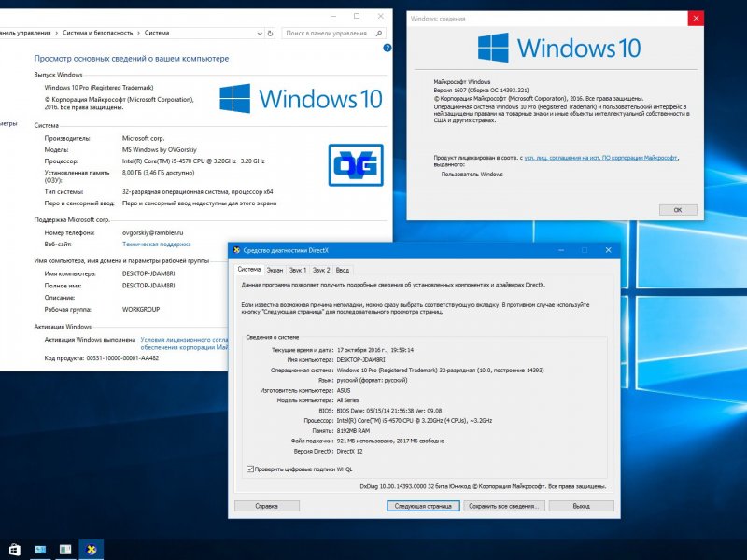Click 'Пользователь Windows' in the winver dialog
This screenshot has height=560, width=747.
click(472, 175)
